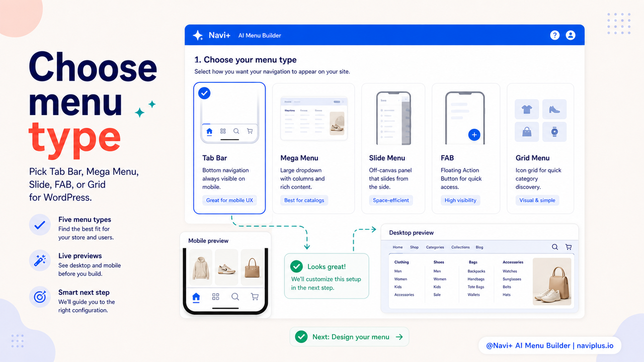
Task: Open Blog in Desktop preview nav
Action: [x=479, y=247]
